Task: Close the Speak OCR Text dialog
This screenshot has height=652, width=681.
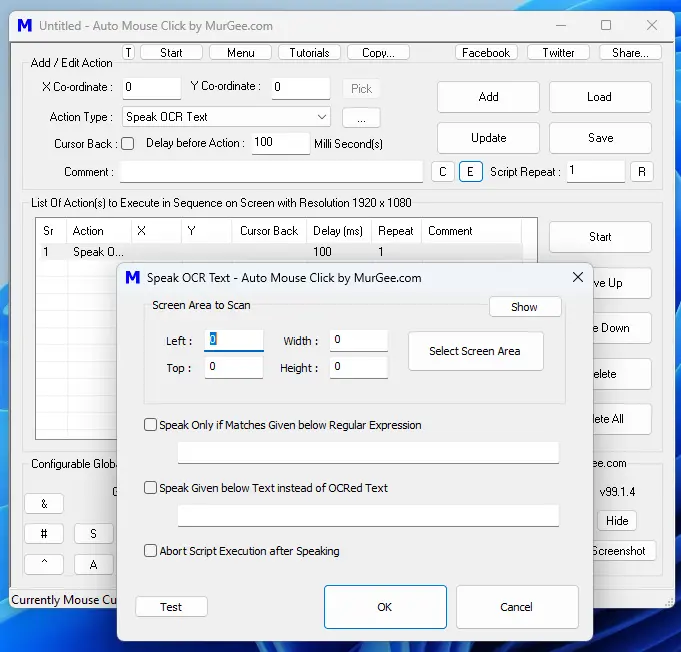Action: coord(578,277)
